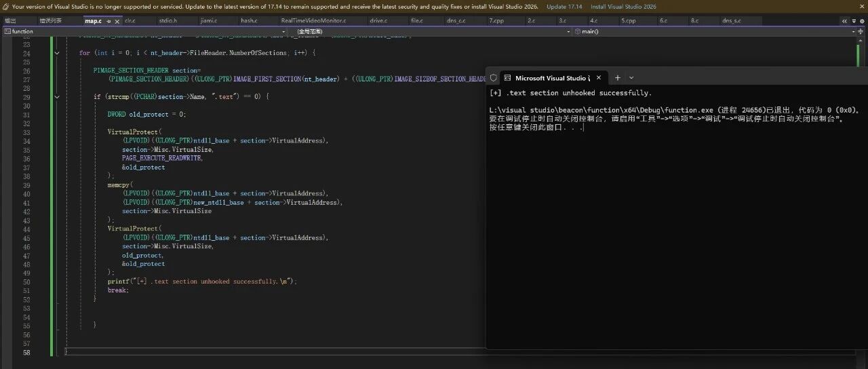Viewport: 868px width, 369px height.
Task: Click the DWORD old_protect declaration line
Action: click(146, 115)
